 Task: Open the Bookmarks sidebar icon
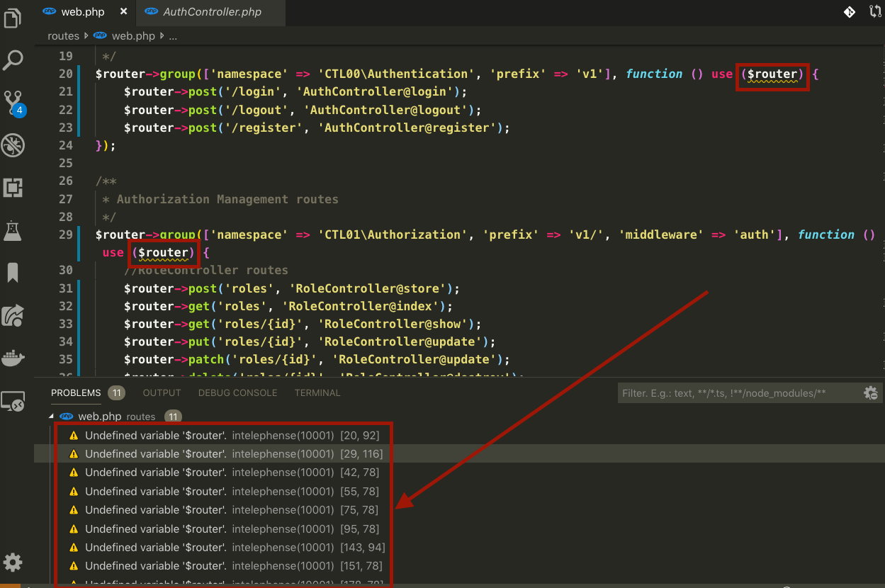13,272
